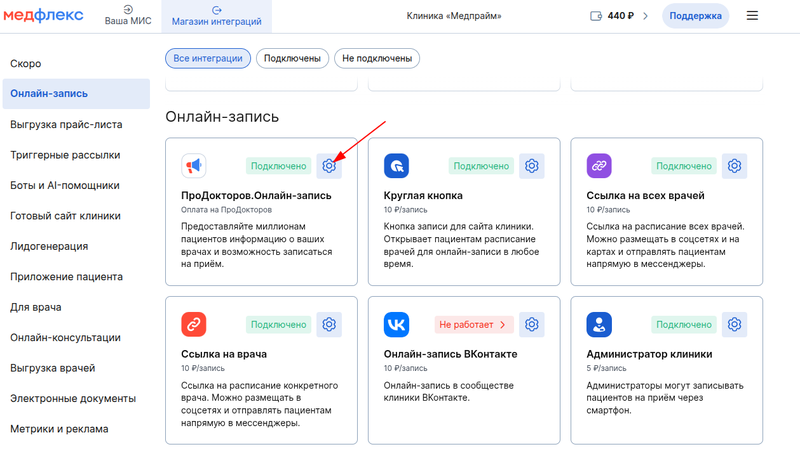Image resolution: width=800 pixels, height=454 pixels.
Task: Open settings gear for ПроДокторов.Онлайн-запись
Action: (329, 166)
